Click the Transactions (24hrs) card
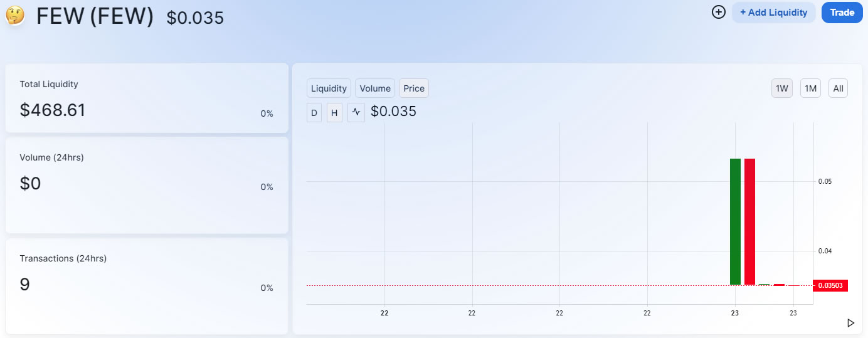Viewport: 868px width, 338px height. [147, 286]
